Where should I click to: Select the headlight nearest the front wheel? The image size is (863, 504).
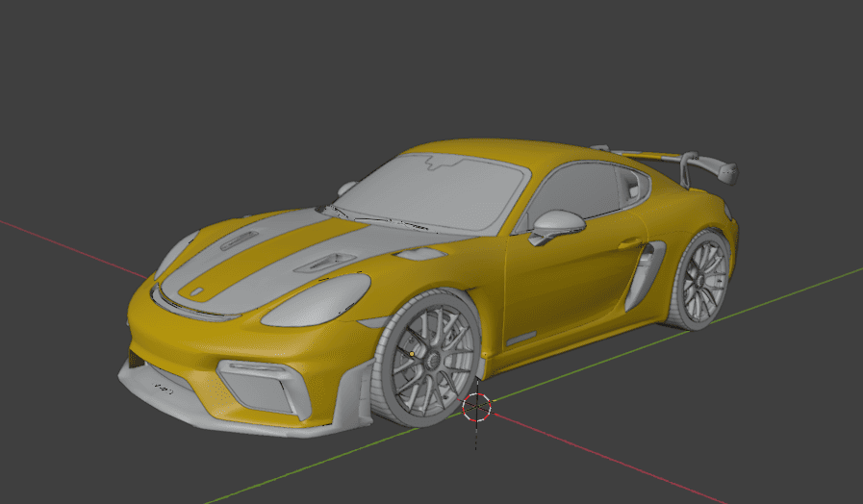[x=317, y=300]
